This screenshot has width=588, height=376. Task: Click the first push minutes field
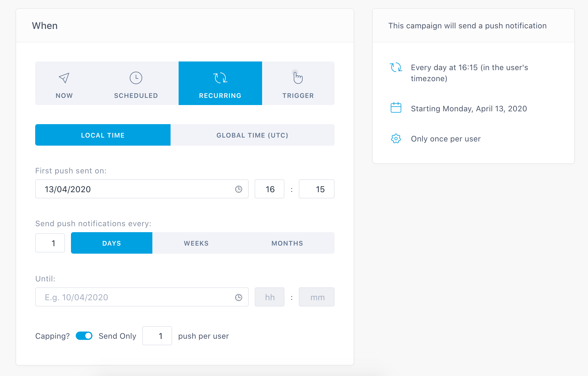coord(316,189)
